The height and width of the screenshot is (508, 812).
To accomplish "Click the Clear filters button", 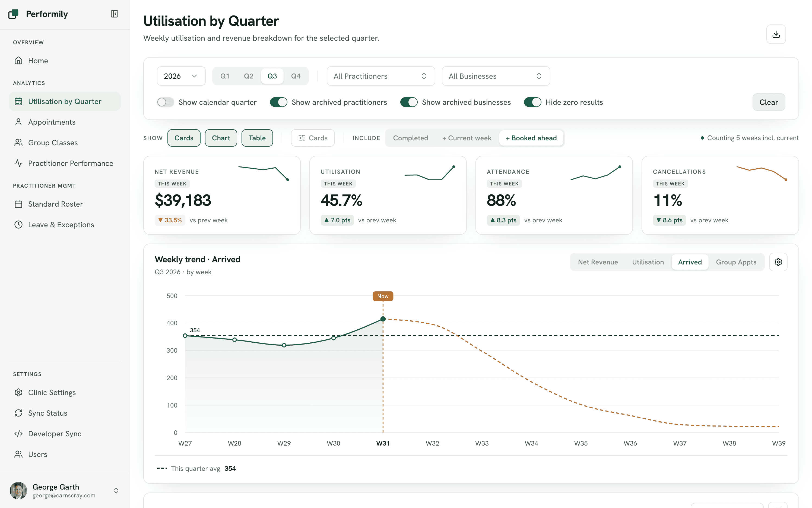I will pyautogui.click(x=768, y=102).
